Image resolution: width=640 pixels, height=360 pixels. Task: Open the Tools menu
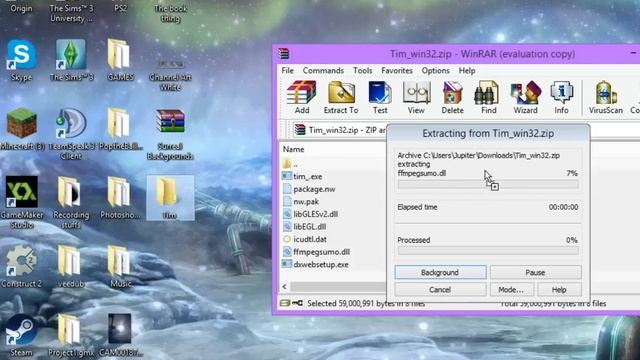362,71
